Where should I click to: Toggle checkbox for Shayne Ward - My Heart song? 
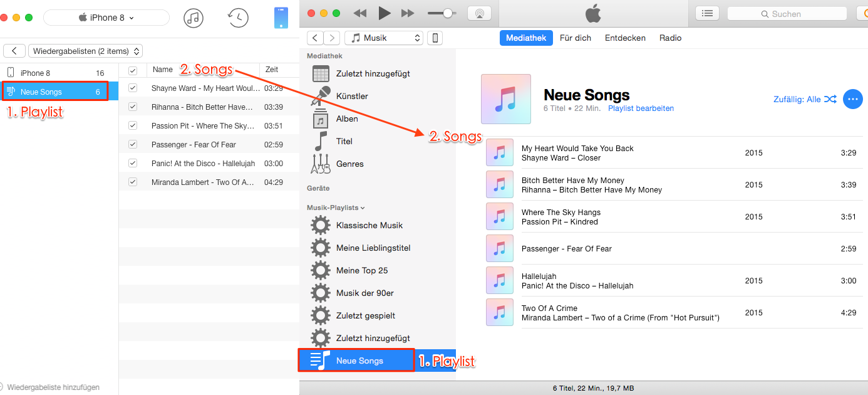(x=133, y=88)
